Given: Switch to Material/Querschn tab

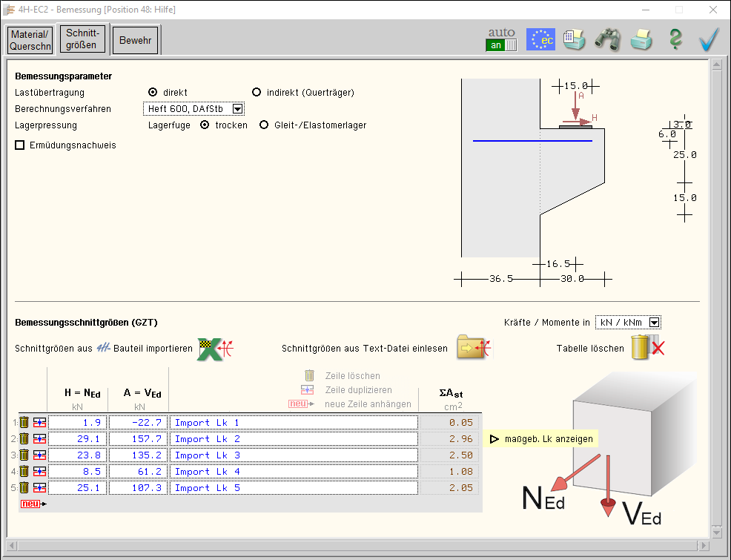Looking at the screenshot, I should click(30, 40).
